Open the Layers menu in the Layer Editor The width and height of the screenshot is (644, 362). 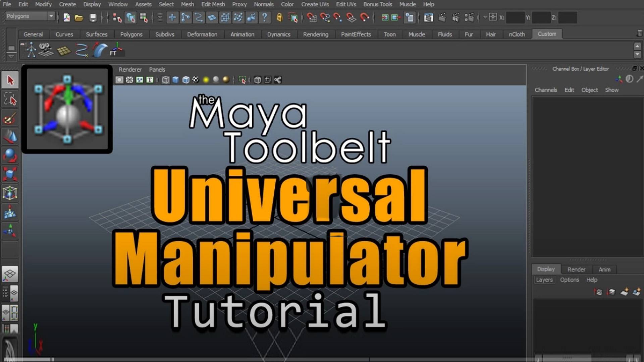(x=544, y=280)
